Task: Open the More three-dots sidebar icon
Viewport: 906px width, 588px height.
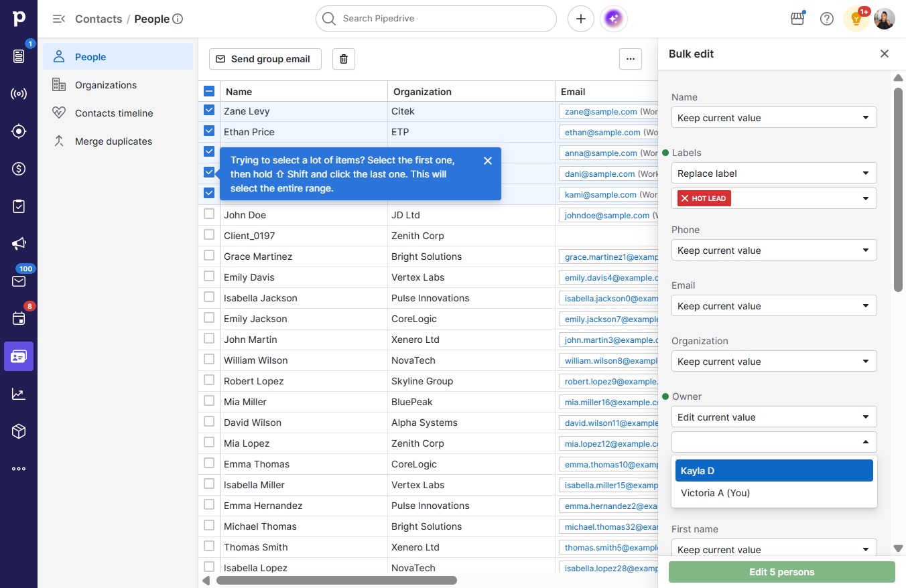Action: [x=19, y=469]
